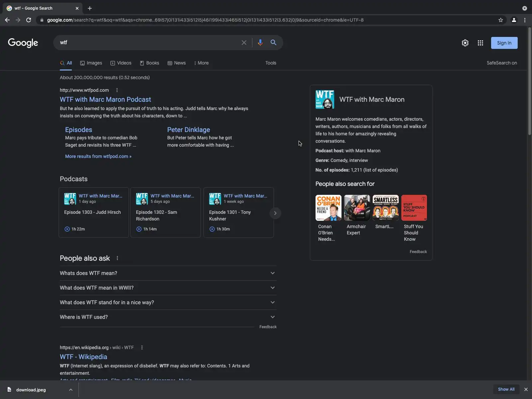Reload the current page

[29, 20]
